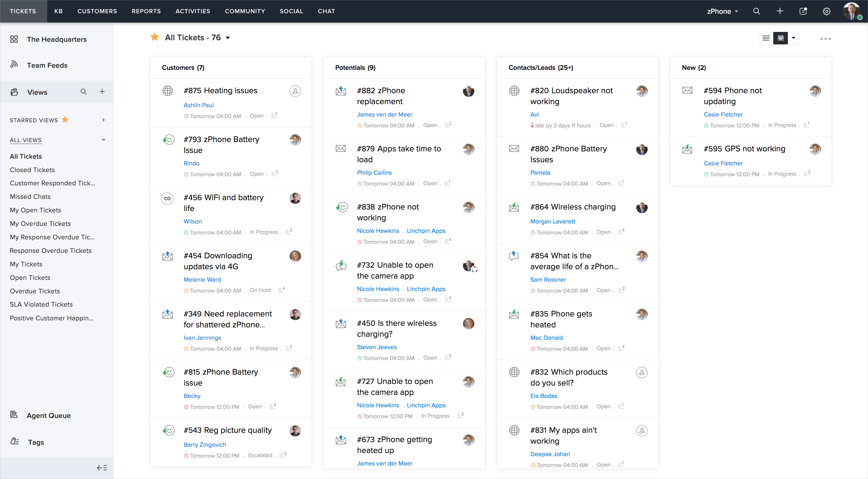
Task: Select Closed Tickets view in sidebar
Action: pos(32,170)
